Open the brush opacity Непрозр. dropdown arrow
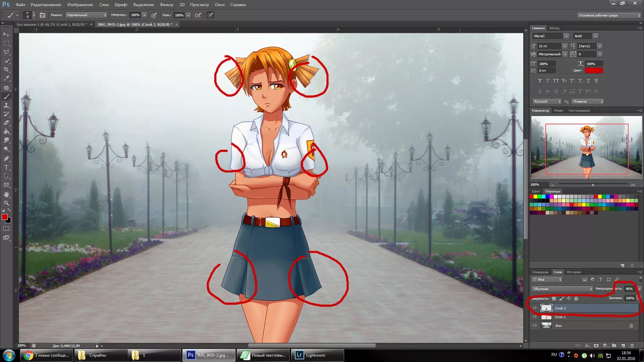The image size is (644, 362). (x=144, y=15)
